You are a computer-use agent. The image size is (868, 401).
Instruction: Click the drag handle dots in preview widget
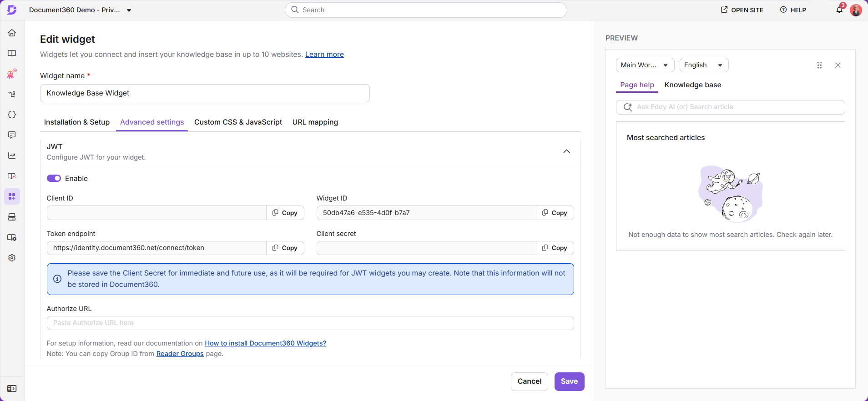[819, 65]
